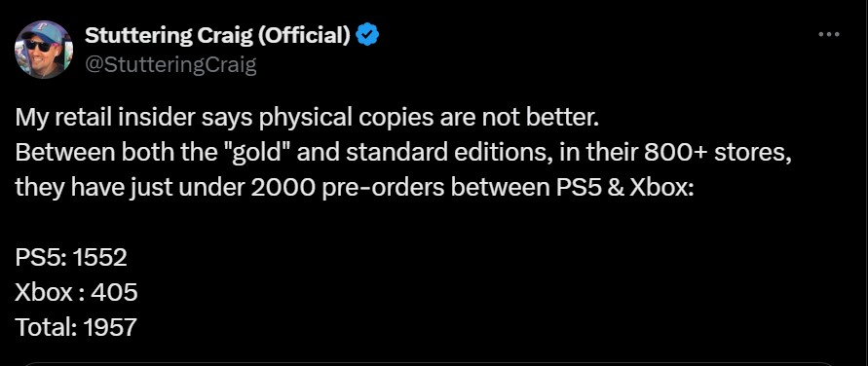The image size is (868, 366).
Task: Open Stuttering Craig's profile avatar picture
Action: [x=44, y=50]
